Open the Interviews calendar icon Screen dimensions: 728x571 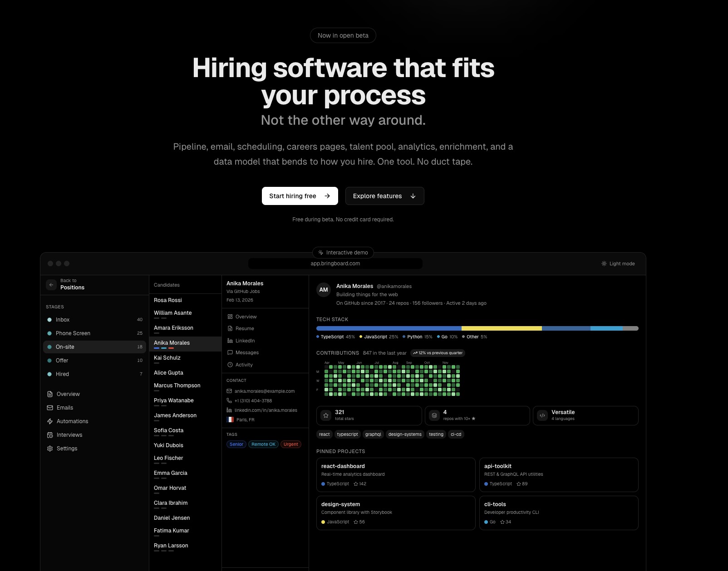click(50, 434)
